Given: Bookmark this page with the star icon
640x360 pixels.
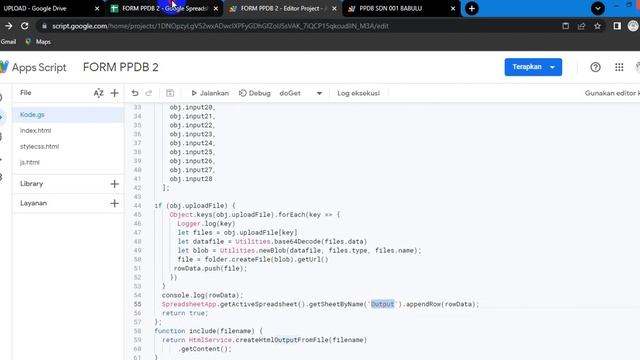Looking at the screenshot, I should (x=598, y=26).
